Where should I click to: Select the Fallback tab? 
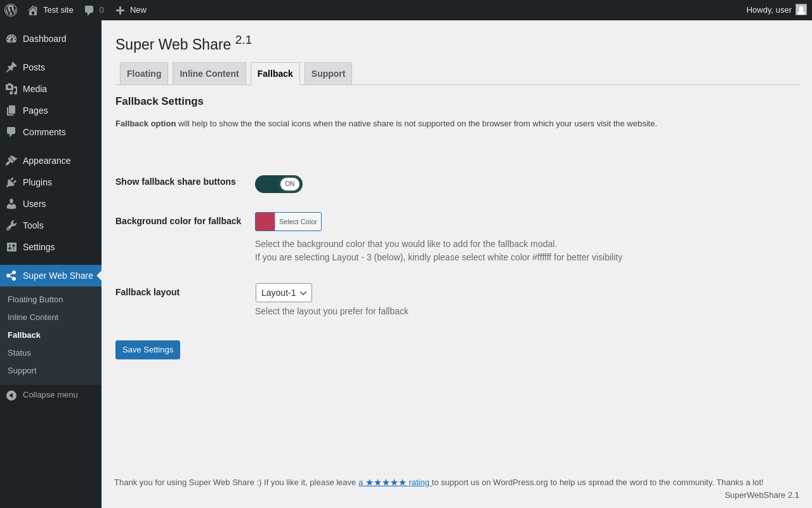pyautogui.click(x=275, y=74)
